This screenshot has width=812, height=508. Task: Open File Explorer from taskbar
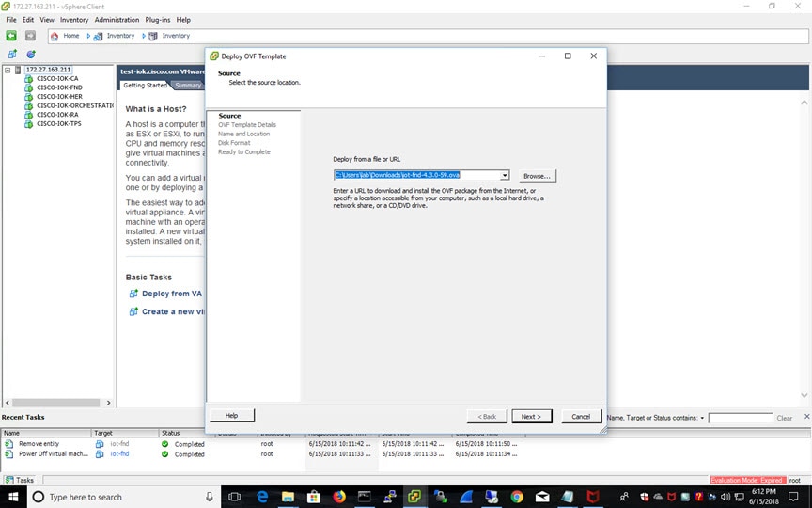(288, 497)
